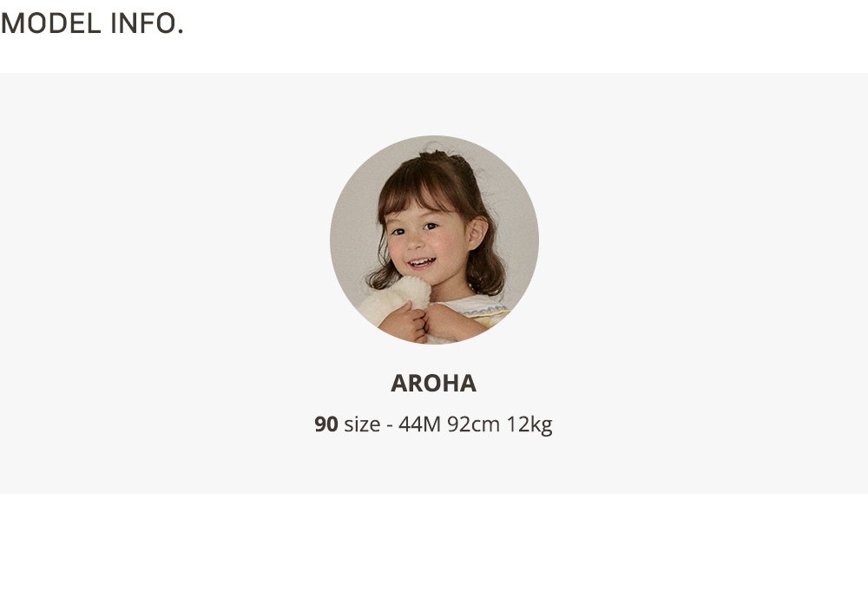Click white strip between heading and panel
The height and width of the screenshot is (592, 868).
pos(434,58)
